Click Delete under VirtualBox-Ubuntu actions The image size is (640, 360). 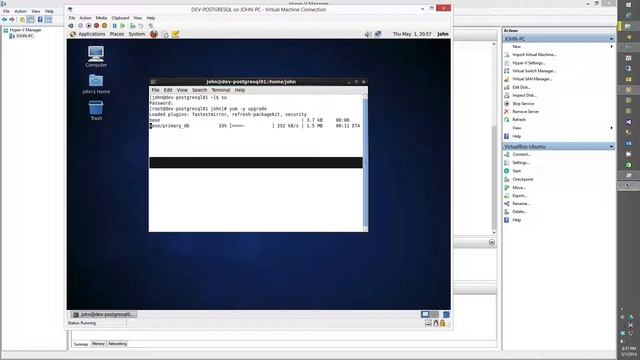[519, 212]
